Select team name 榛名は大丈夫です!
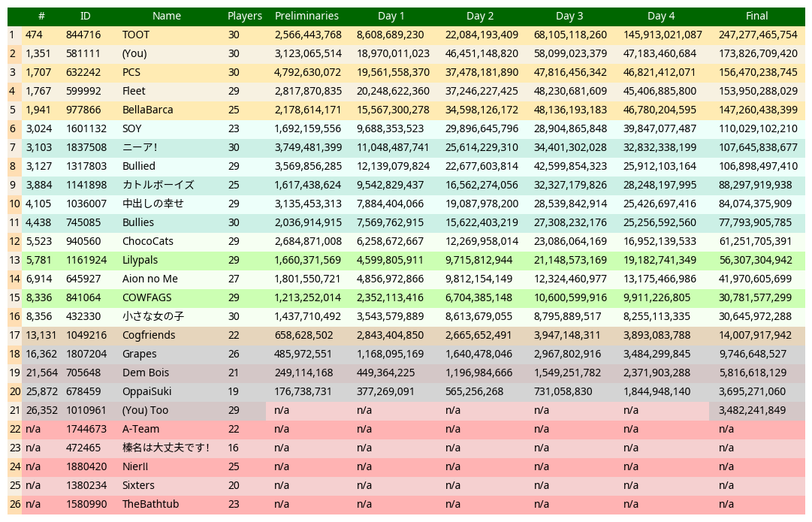 point(166,448)
